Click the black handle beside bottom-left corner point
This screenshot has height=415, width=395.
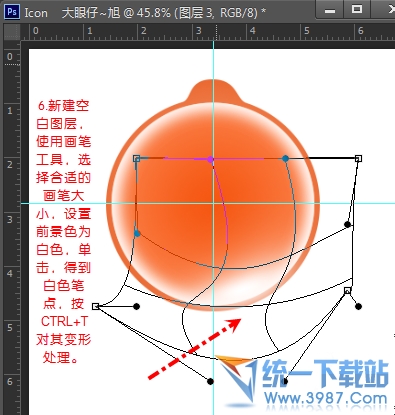136,306
